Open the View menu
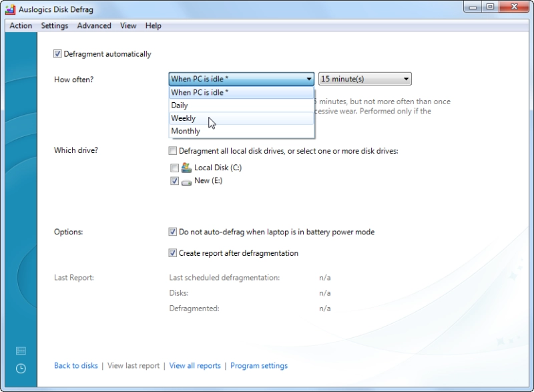Screen dimensions: 534x392 (x=128, y=25)
